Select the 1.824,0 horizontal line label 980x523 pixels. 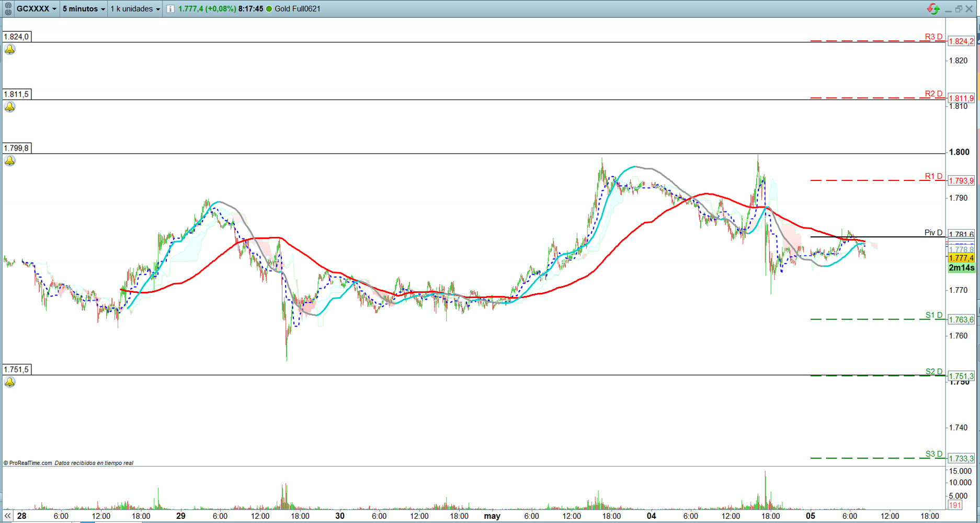[x=17, y=37]
